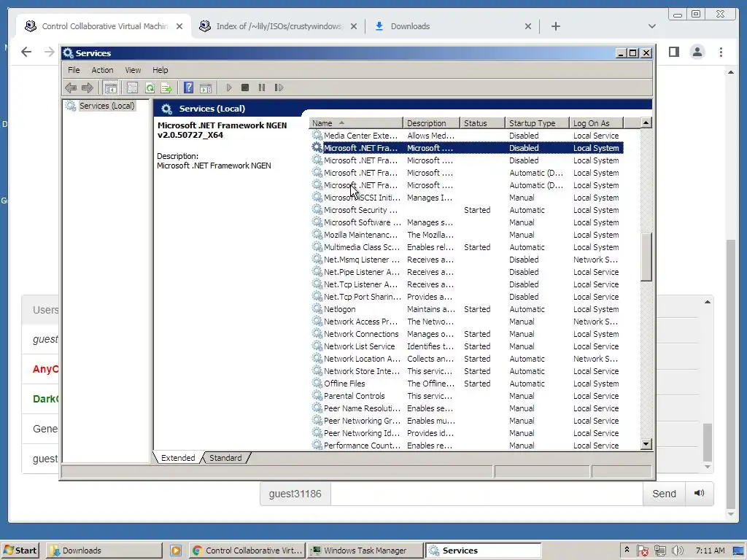The height and width of the screenshot is (560, 747).
Task: Toggle the Show/Hide Action Pane icon
Action: coord(206,87)
